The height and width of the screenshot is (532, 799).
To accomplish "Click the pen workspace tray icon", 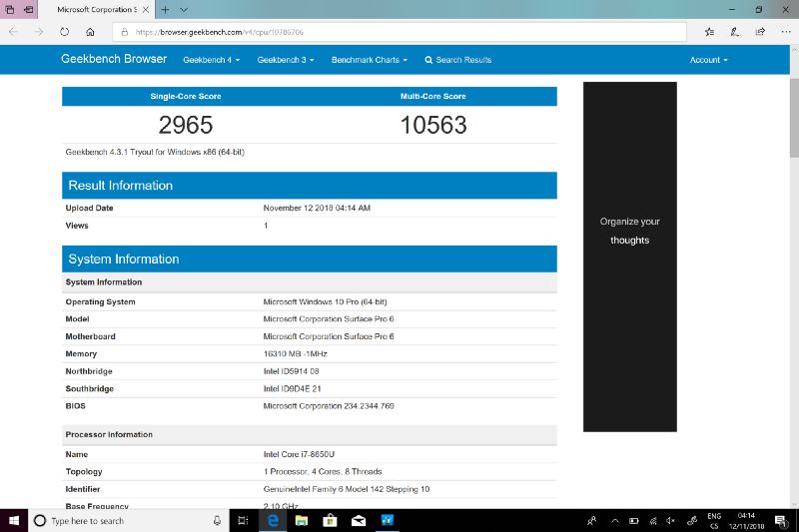I will [691, 520].
